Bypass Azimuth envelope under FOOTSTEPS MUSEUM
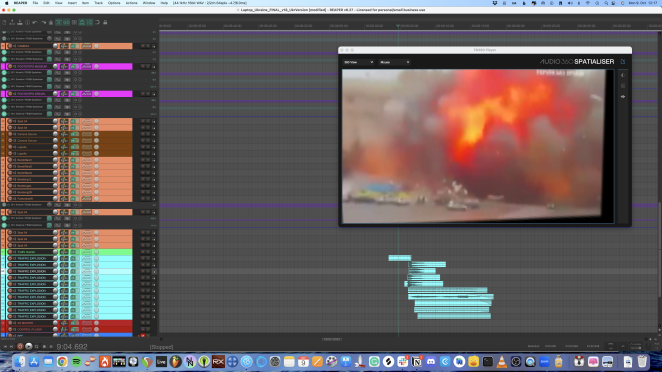The width and height of the screenshot is (662, 372). (4, 73)
